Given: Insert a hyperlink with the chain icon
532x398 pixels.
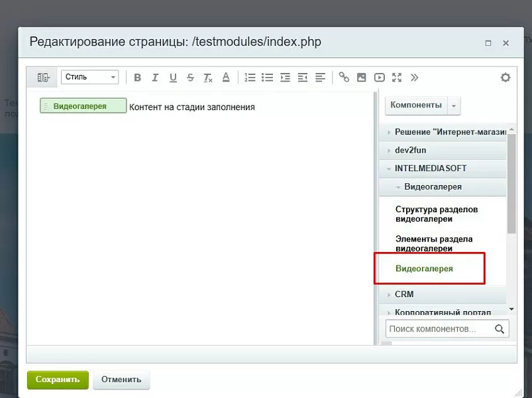Looking at the screenshot, I should [x=344, y=78].
